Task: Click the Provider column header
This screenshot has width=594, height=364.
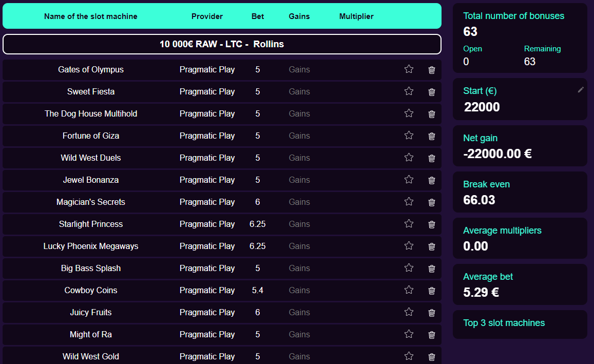Action: click(x=207, y=16)
